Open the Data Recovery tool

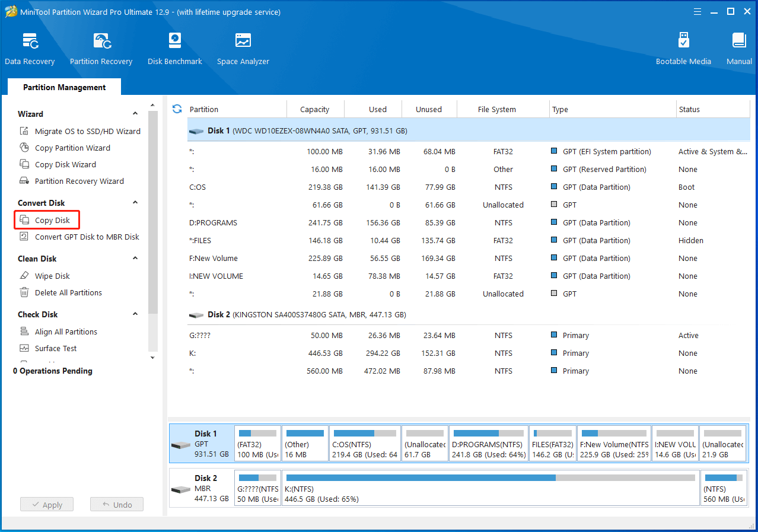pos(30,49)
